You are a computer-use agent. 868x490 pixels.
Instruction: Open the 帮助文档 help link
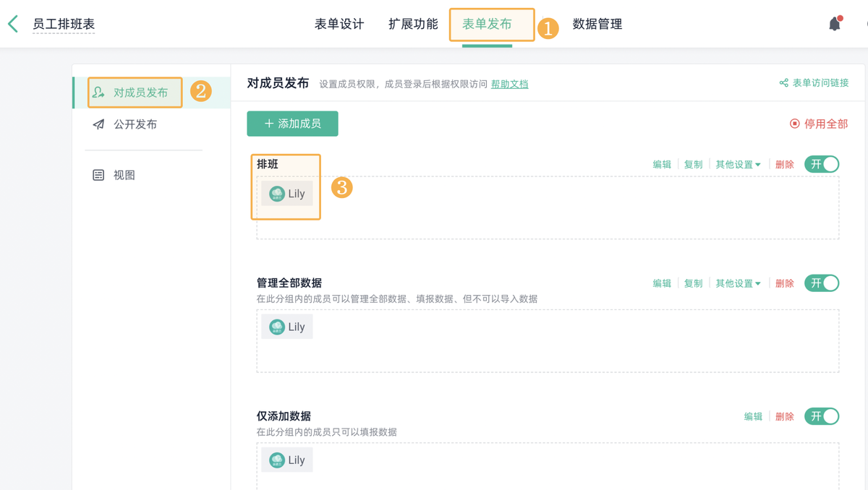click(x=509, y=84)
